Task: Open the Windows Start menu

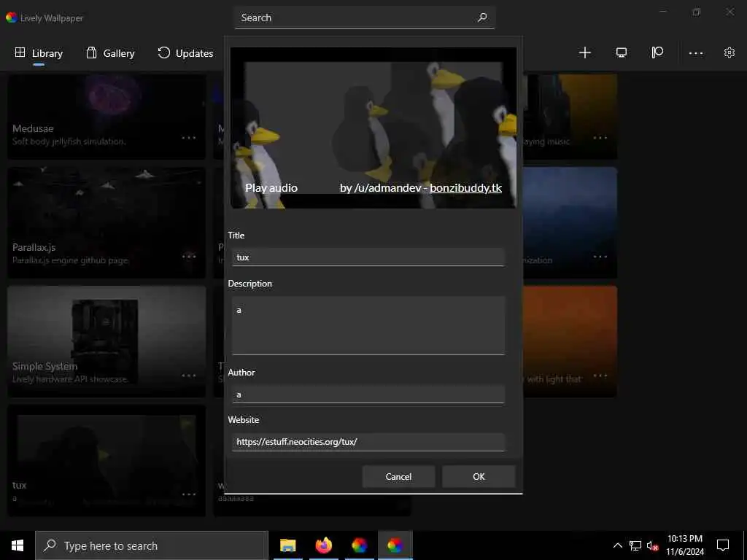Action: [x=18, y=545]
